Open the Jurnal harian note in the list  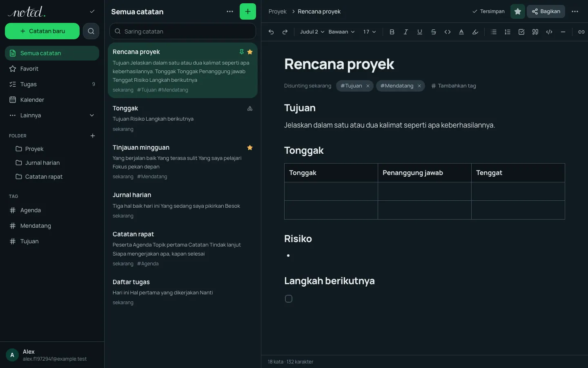(x=183, y=205)
